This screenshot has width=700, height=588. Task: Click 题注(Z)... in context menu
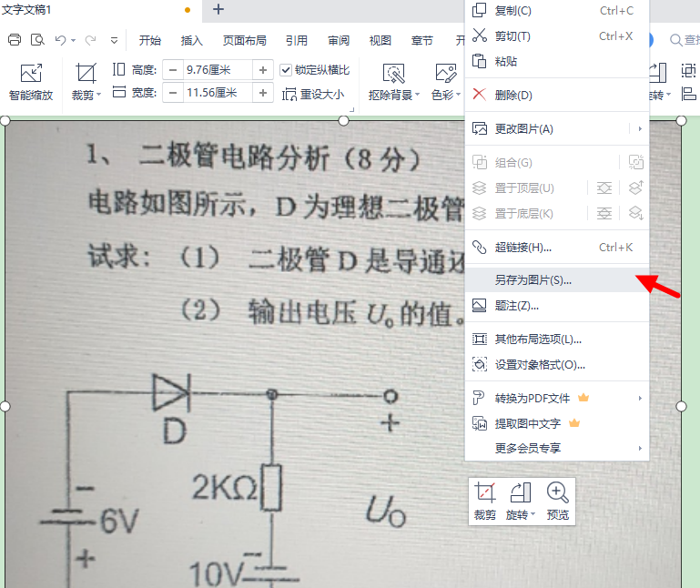[x=557, y=306]
